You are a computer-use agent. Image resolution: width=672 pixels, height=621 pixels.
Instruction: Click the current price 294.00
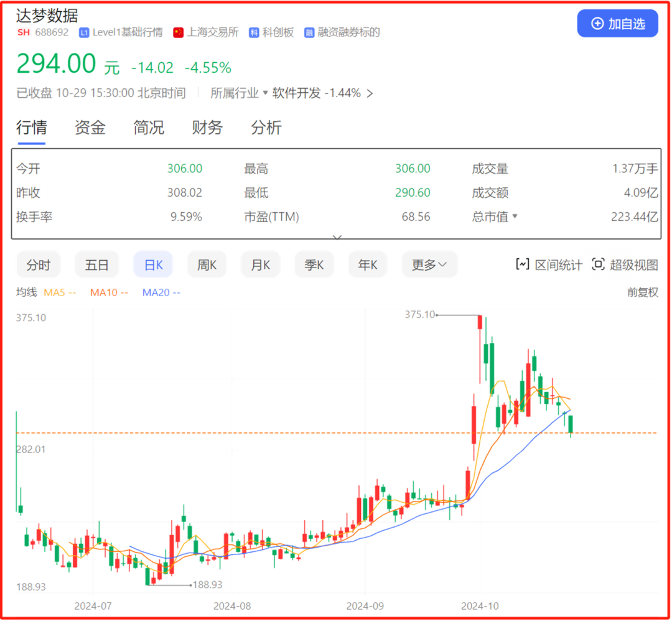[56, 64]
